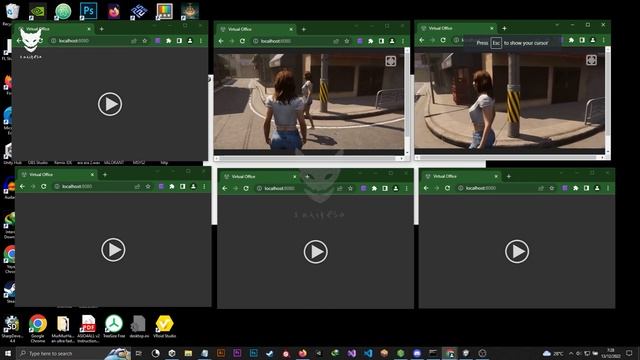The width and height of the screenshot is (640, 360).
Task: Select the Virtual Office tab in the top-middle window
Action: tap(256, 29)
